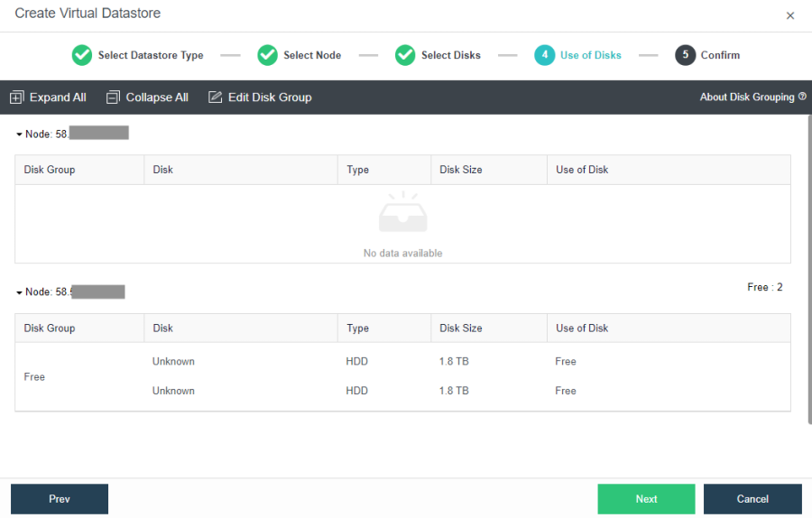The height and width of the screenshot is (518, 812).
Task: Click the step 5 Confirm circle
Action: 685,55
